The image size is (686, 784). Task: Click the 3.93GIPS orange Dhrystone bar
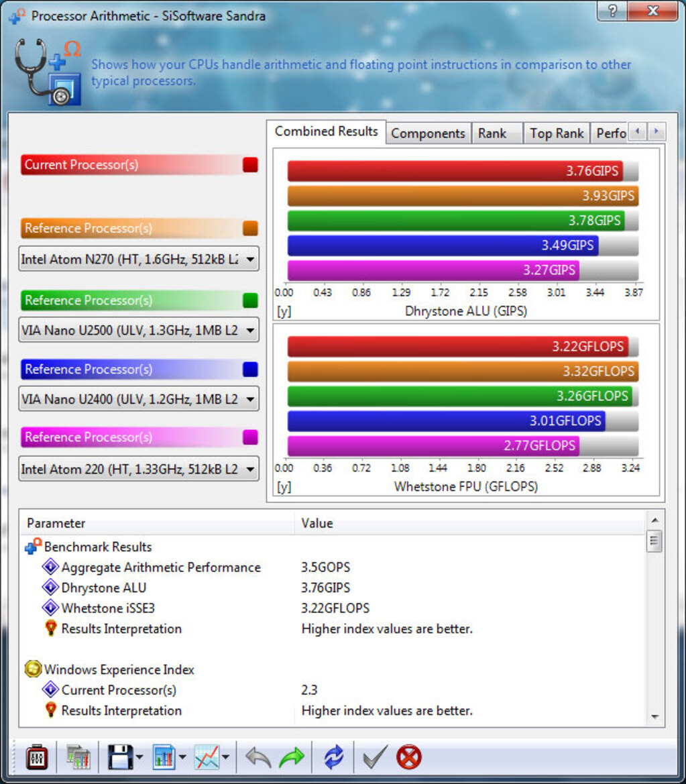(x=463, y=196)
